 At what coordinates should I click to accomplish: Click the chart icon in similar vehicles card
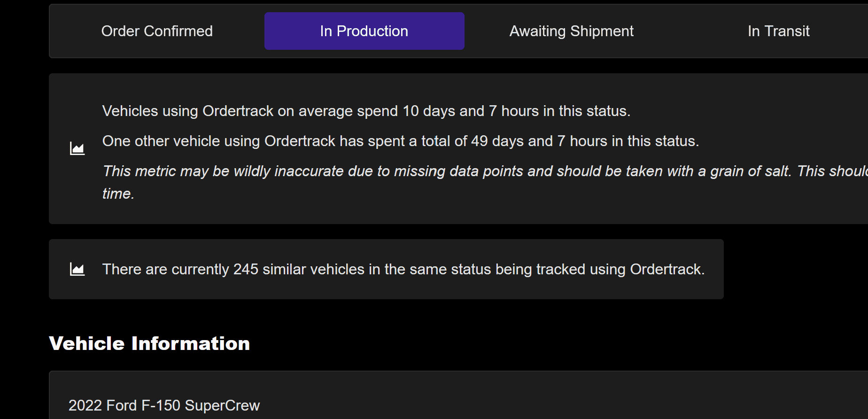(x=77, y=270)
